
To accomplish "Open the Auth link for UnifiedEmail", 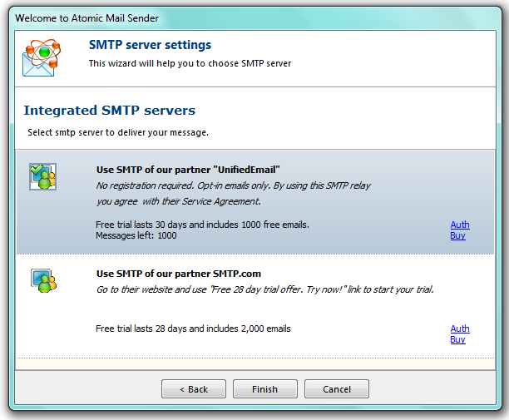I will (x=459, y=225).
